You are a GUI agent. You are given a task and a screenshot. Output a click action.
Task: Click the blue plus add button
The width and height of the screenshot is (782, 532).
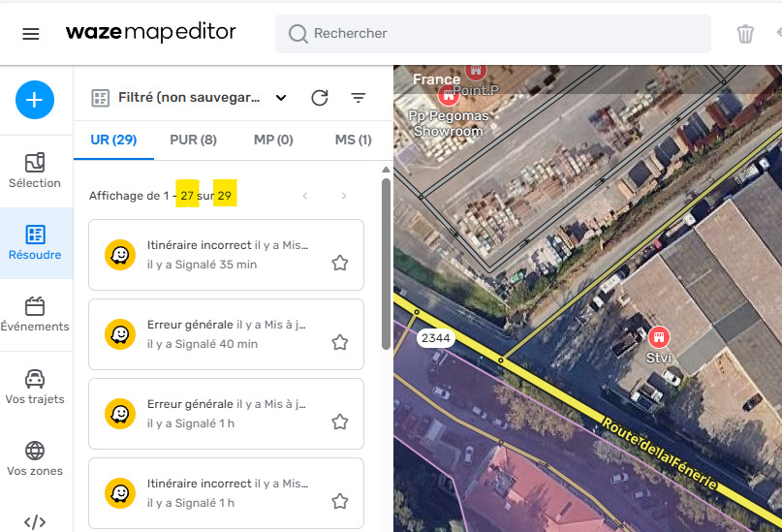[x=35, y=99]
